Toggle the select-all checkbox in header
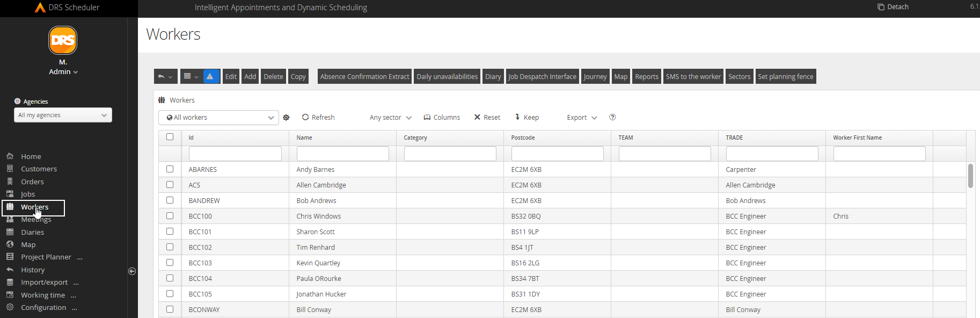980x318 pixels. 170,137
